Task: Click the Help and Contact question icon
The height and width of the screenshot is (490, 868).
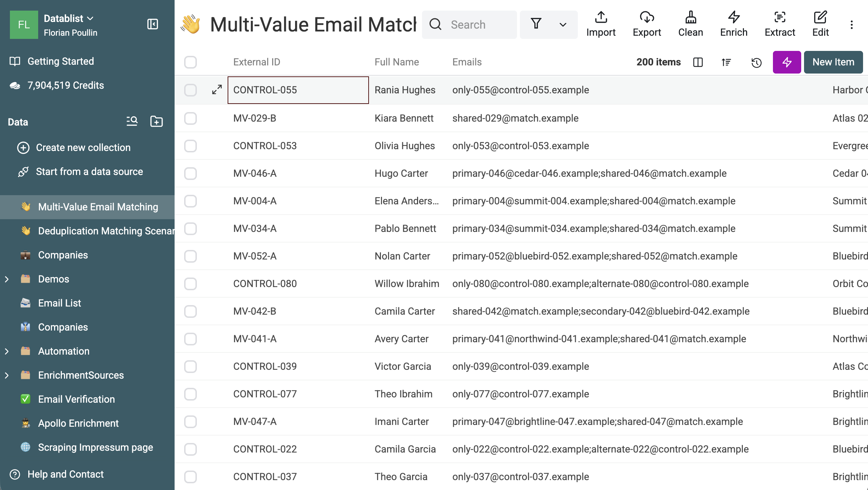Action: tap(15, 474)
